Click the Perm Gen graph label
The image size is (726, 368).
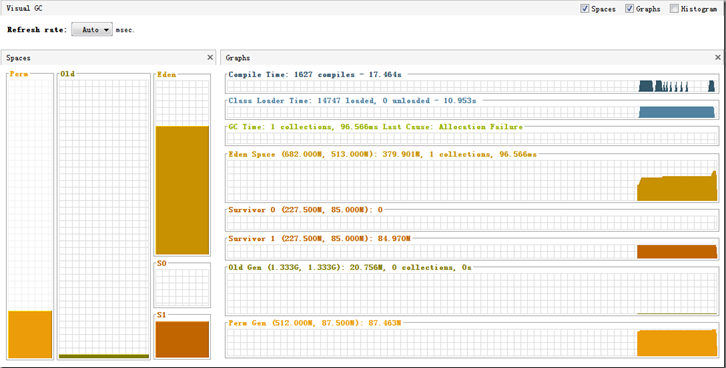[x=315, y=323]
